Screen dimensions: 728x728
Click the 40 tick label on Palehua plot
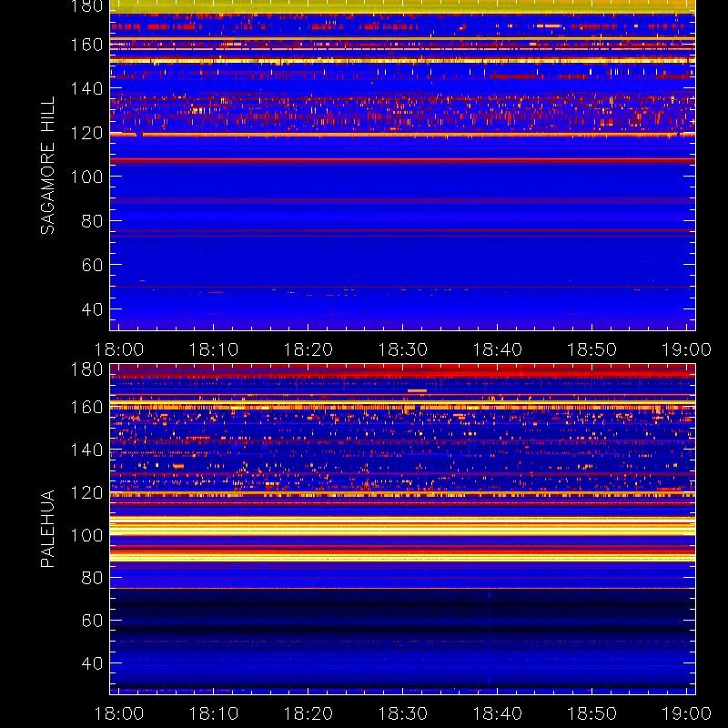click(92, 663)
